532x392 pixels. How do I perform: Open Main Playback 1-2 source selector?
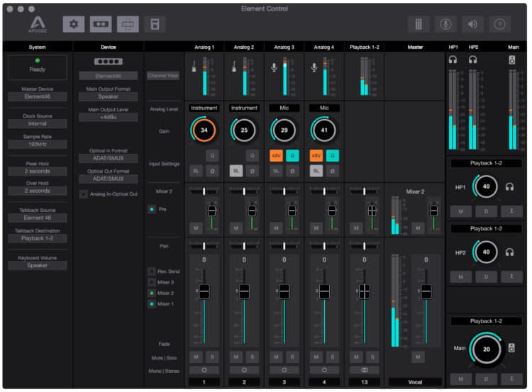(486, 321)
